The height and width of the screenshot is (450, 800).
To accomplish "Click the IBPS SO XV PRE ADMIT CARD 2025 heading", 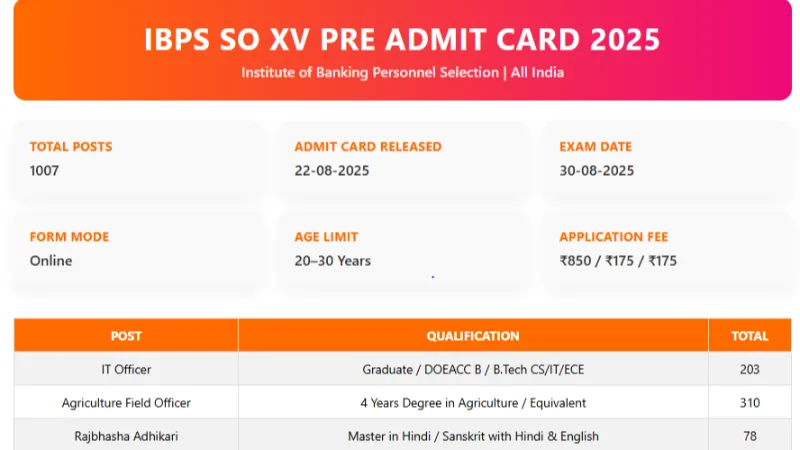I will tap(402, 39).
